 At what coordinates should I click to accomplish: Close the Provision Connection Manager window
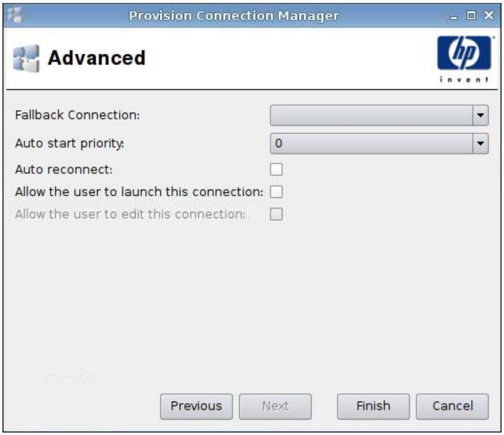pyautogui.click(x=489, y=15)
